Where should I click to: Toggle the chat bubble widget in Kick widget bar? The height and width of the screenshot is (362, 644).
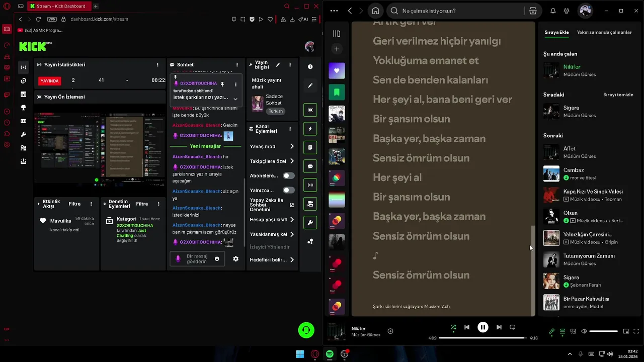tap(310, 166)
